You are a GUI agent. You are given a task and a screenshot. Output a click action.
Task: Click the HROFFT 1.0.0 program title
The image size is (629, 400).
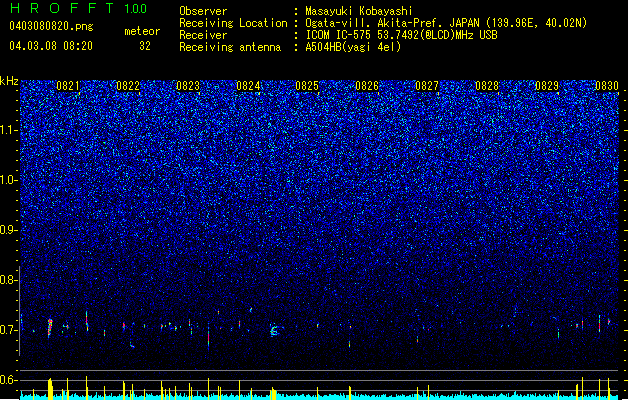tap(78, 8)
